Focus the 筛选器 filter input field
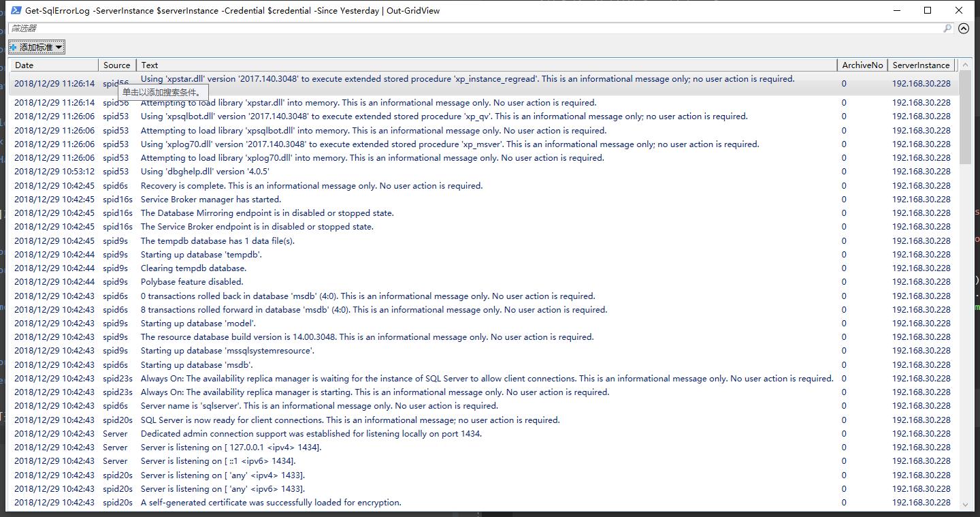This screenshot has height=517, width=980. (475, 29)
